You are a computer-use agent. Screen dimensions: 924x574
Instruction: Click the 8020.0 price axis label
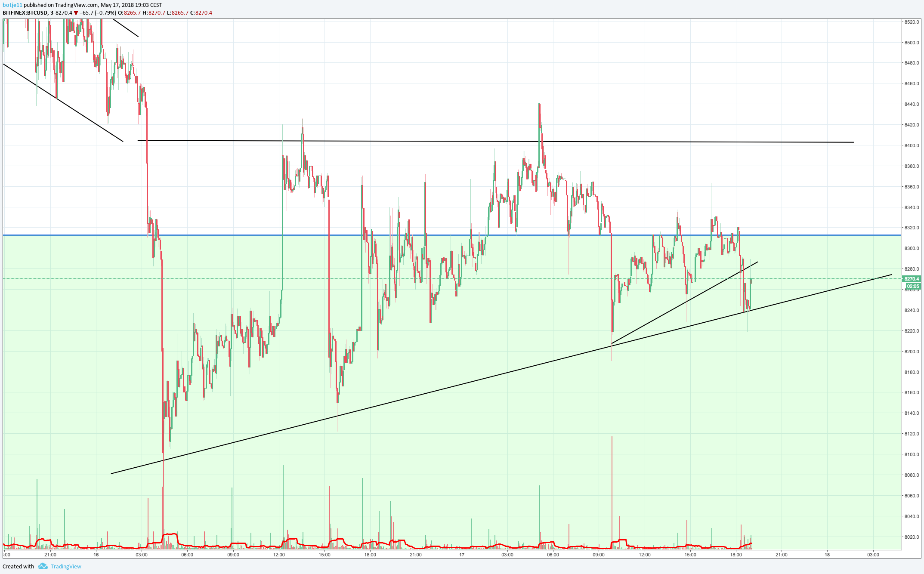(912, 537)
